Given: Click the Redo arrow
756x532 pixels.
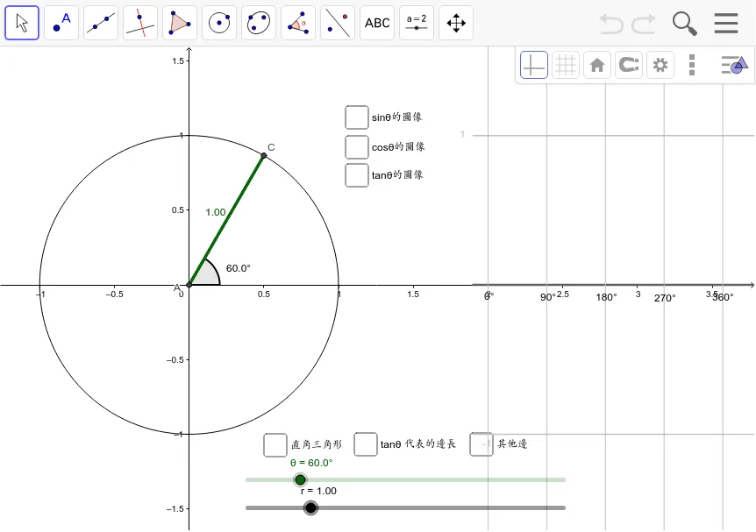Looking at the screenshot, I should point(644,23).
